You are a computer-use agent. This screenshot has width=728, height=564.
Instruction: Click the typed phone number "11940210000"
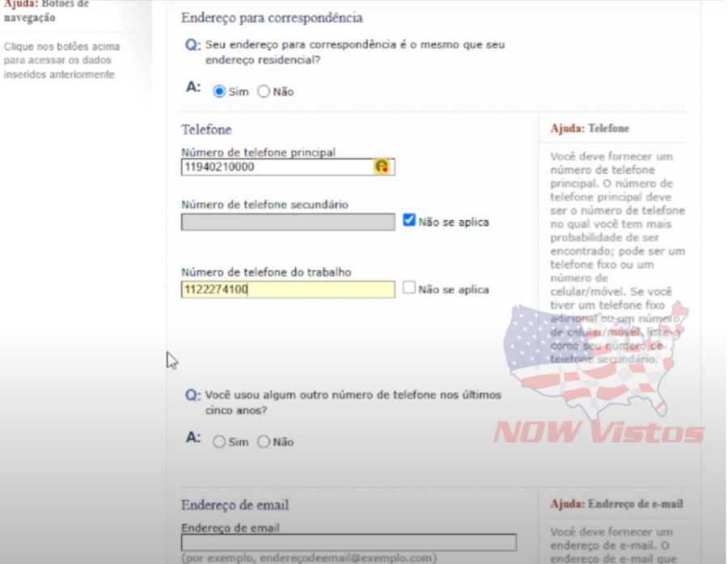click(x=218, y=168)
